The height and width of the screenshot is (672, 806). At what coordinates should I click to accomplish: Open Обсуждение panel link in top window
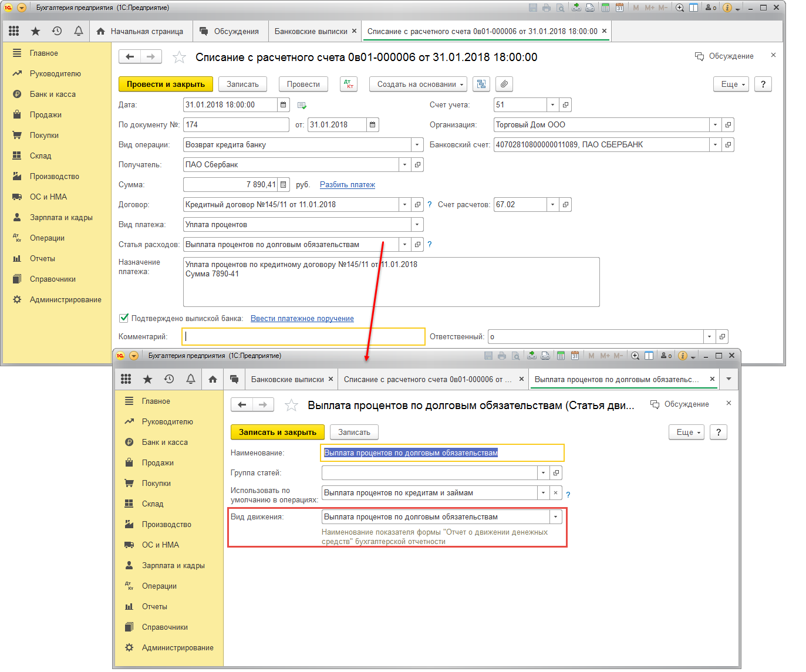[x=724, y=56]
